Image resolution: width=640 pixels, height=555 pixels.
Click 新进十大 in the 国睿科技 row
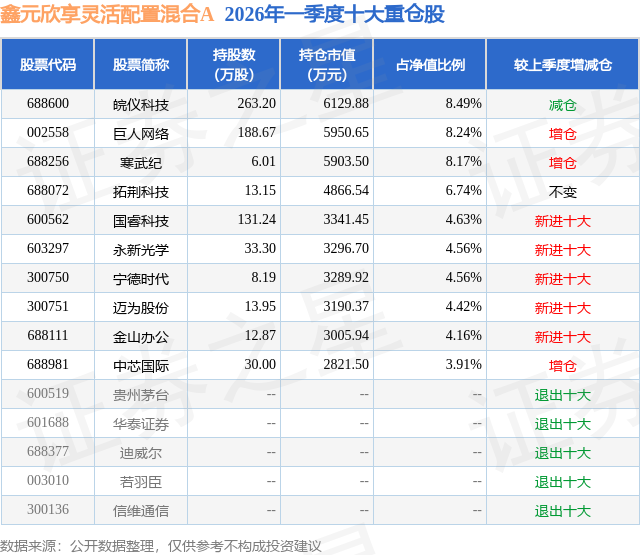point(562,221)
